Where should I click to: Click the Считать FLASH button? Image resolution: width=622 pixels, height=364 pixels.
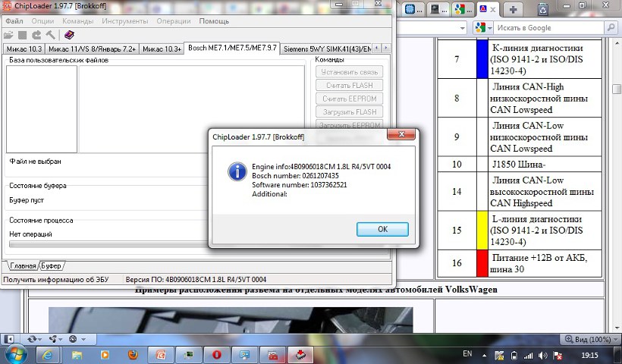point(350,85)
